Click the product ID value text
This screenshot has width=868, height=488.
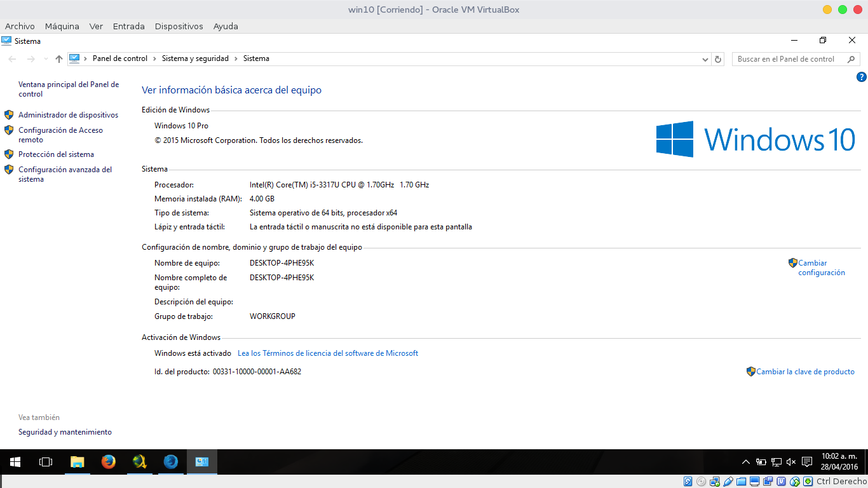coord(257,372)
